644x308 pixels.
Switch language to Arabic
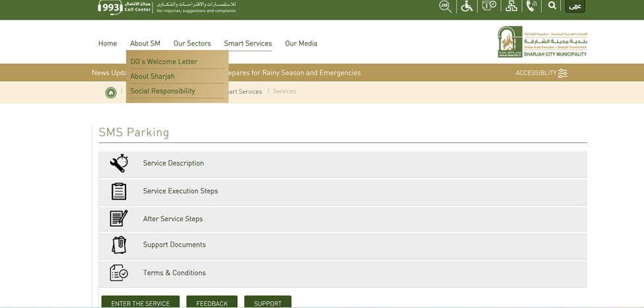(575, 6)
